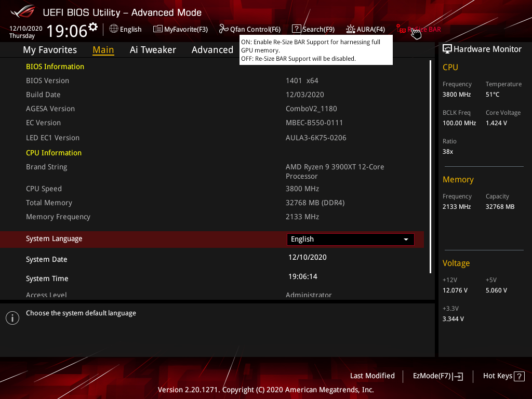This screenshot has width=532, height=399.
Task: Click the EzMode exit arrow icon
Action: tap(458, 376)
